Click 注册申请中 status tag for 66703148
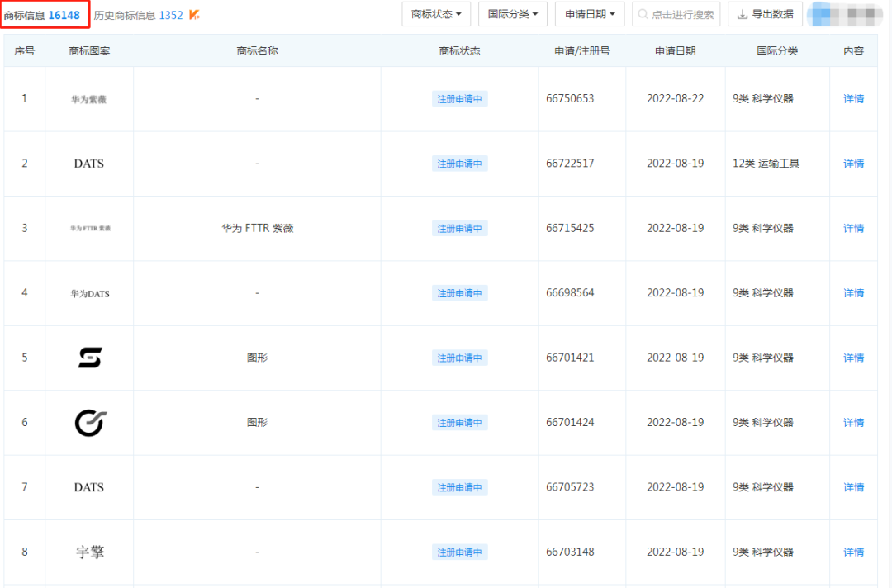Screen dimensions: 892x588 (x=459, y=552)
